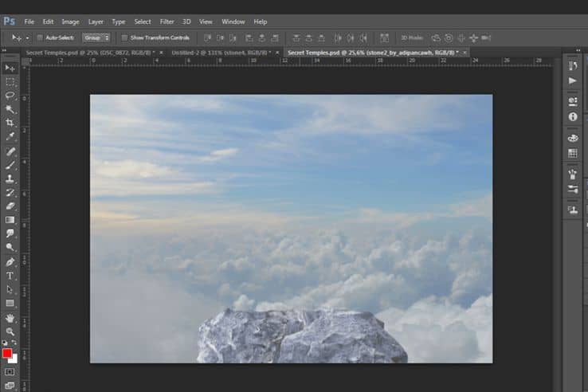Screen dimensions: 588x392
Task: Activate the Hand tool
Action: 10,319
